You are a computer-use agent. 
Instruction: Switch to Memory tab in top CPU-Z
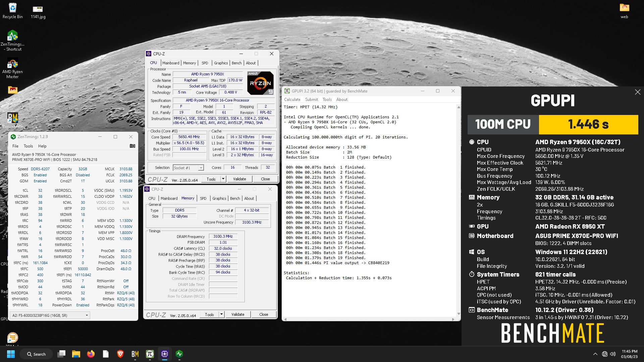(x=190, y=63)
